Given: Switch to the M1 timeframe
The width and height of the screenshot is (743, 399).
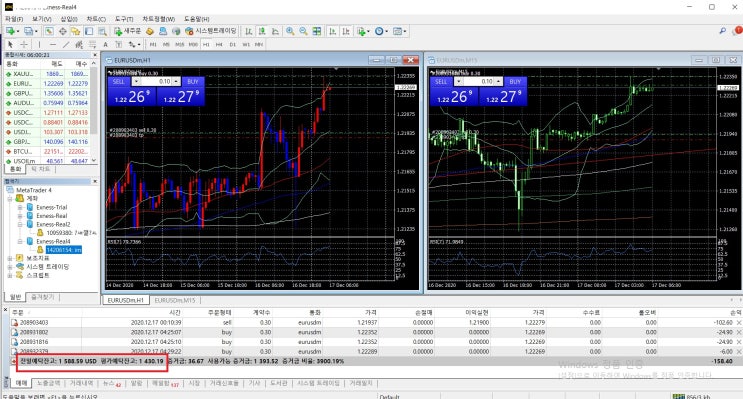Looking at the screenshot, I should point(153,45).
